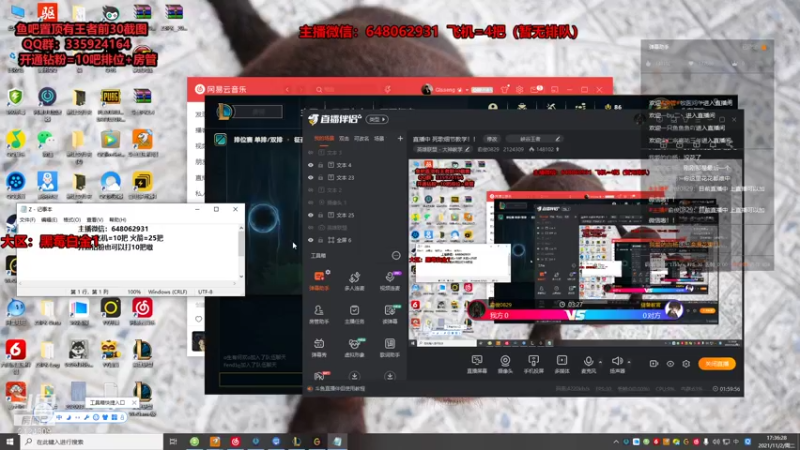Viewport: 800px width, 450px height.
Task: Expand the speaker volume options arrow
Action: pyautogui.click(x=629, y=362)
